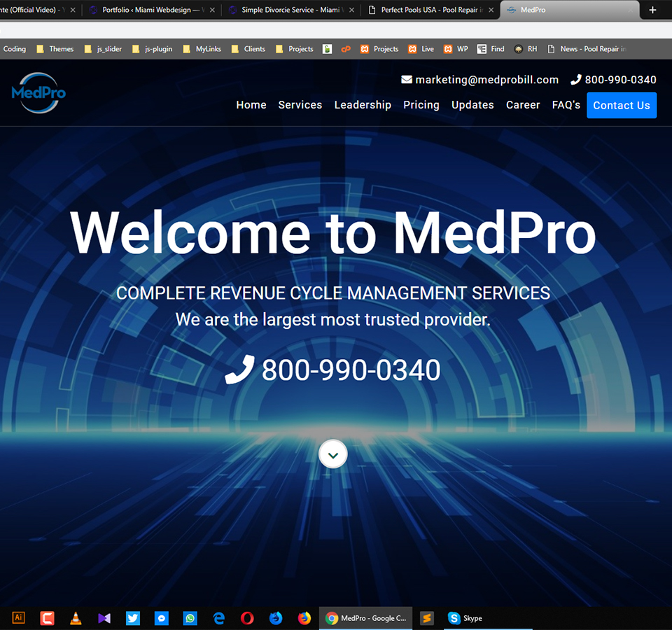Open the VLC media player taskbar icon
The width and height of the screenshot is (672, 630).
point(76,618)
